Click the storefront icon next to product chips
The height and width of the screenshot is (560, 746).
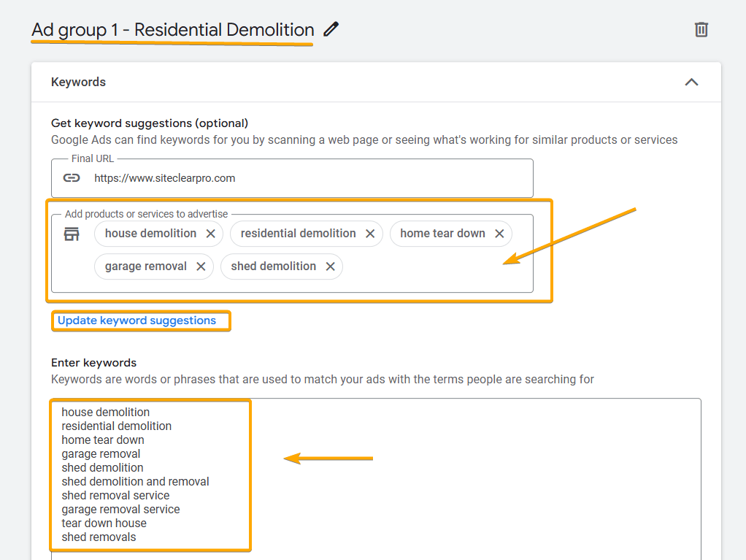[x=71, y=234]
